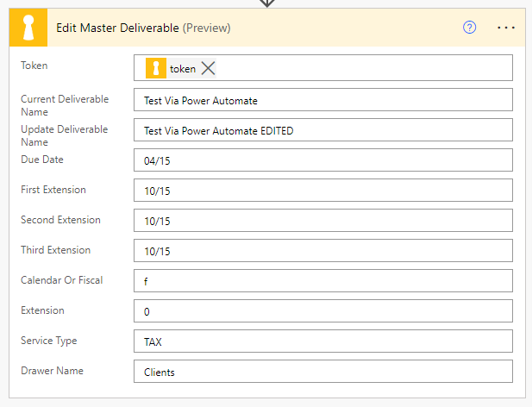Click the yellow key connector icon in header

point(28,28)
